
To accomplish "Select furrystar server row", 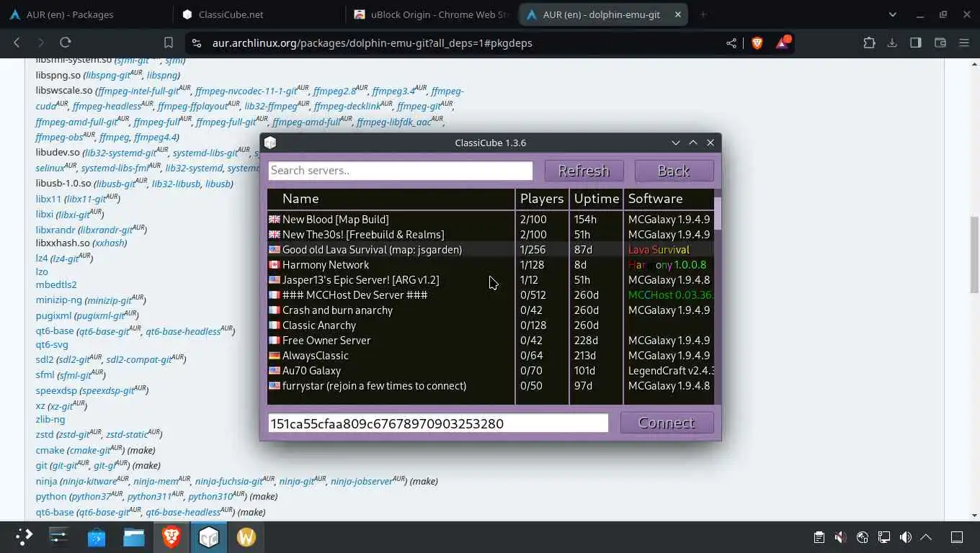I will pyautogui.click(x=490, y=385).
